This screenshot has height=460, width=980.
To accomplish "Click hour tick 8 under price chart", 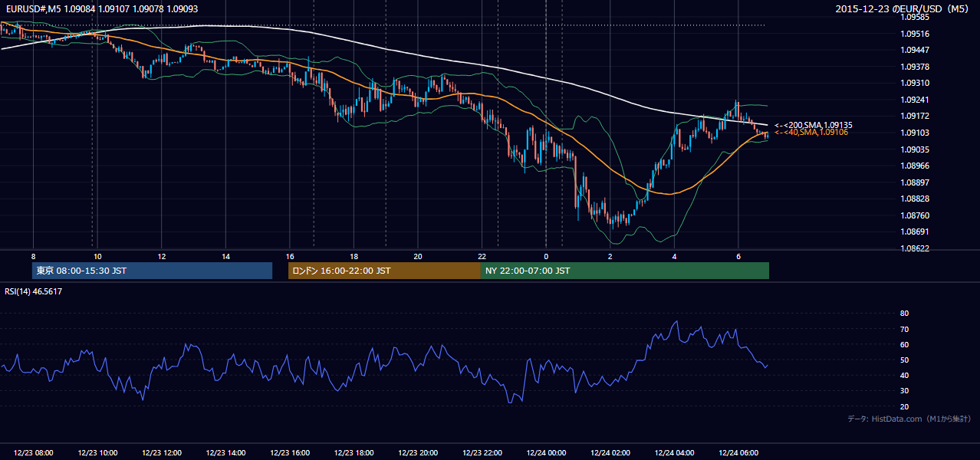I will pyautogui.click(x=33, y=256).
